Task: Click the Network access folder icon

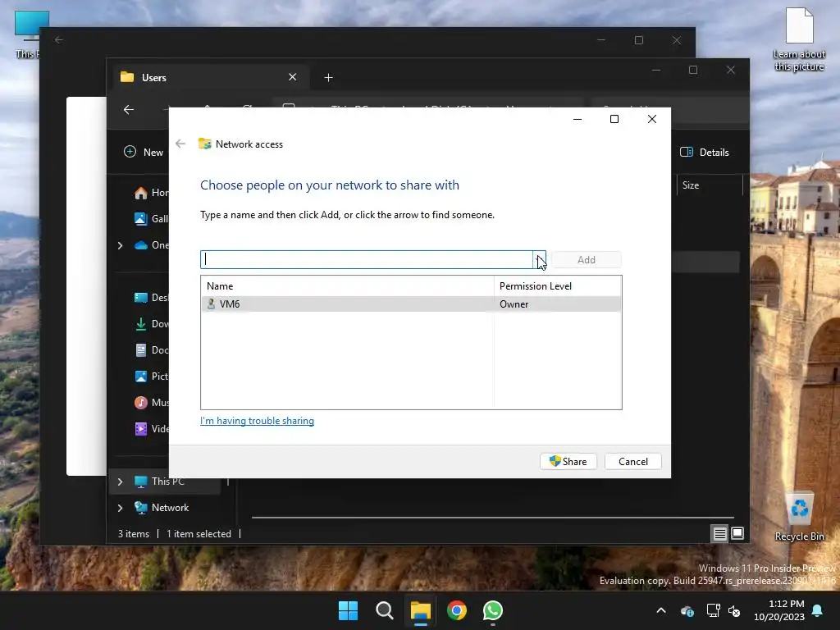Action: [x=204, y=144]
